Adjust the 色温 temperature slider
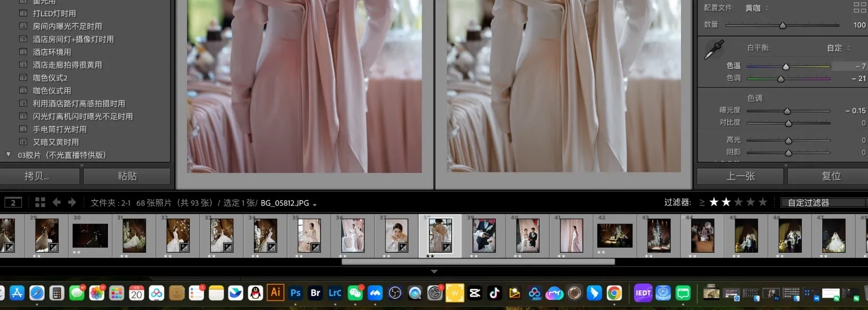 785,66
